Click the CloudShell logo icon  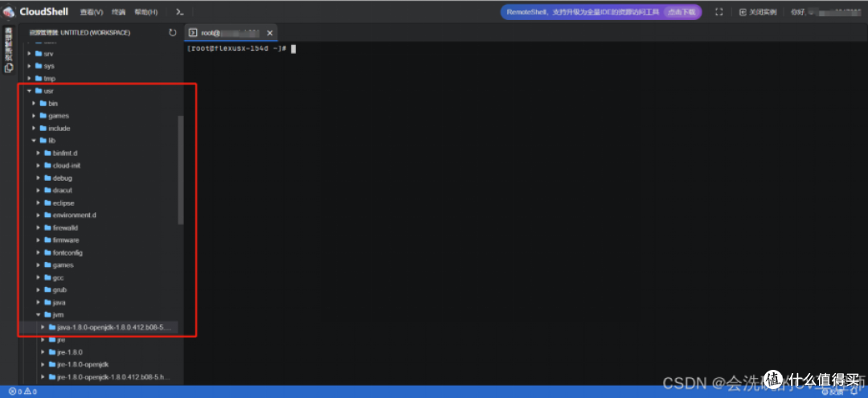[x=9, y=11]
